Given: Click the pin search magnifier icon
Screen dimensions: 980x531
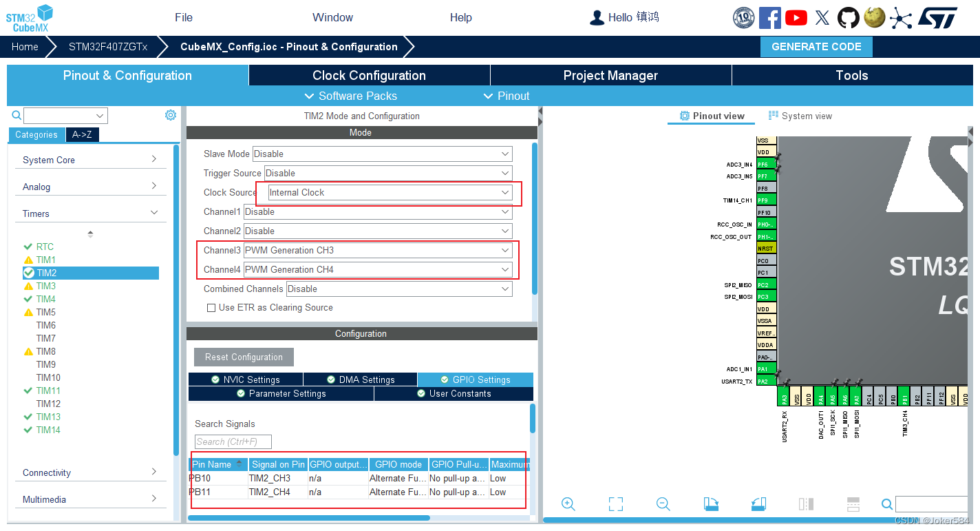Looking at the screenshot, I should 887,504.
